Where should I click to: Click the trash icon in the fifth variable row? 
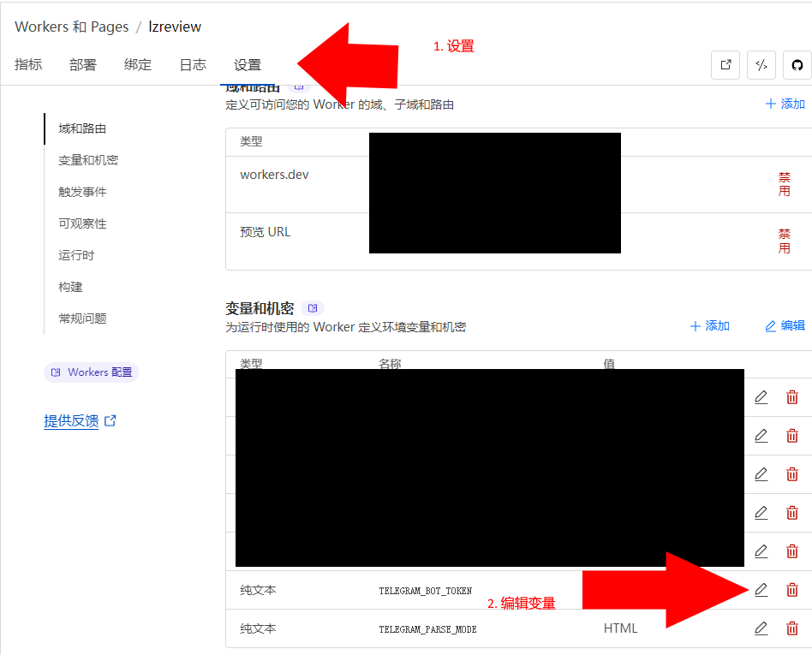(x=791, y=551)
